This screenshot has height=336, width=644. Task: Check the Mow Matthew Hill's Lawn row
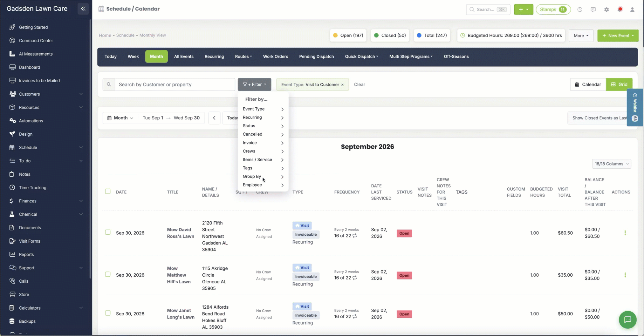click(x=108, y=274)
